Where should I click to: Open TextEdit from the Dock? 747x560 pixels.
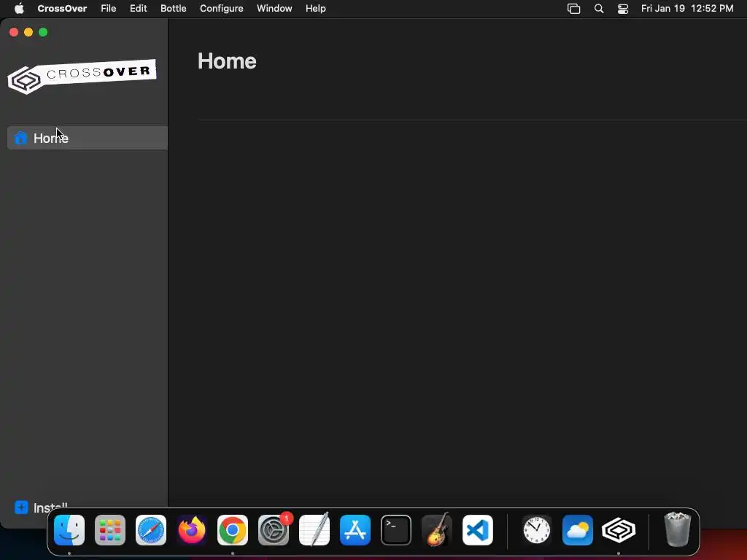coord(314,530)
